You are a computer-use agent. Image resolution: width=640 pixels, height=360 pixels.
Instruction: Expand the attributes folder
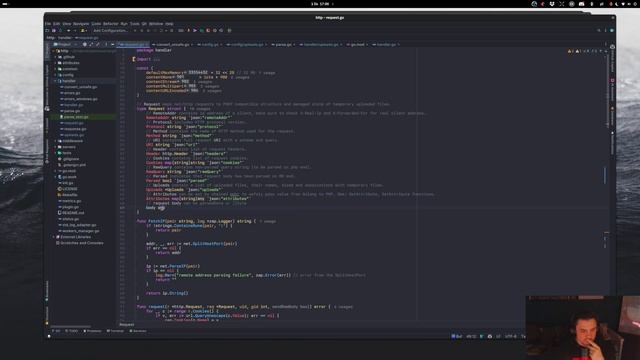coord(56,63)
